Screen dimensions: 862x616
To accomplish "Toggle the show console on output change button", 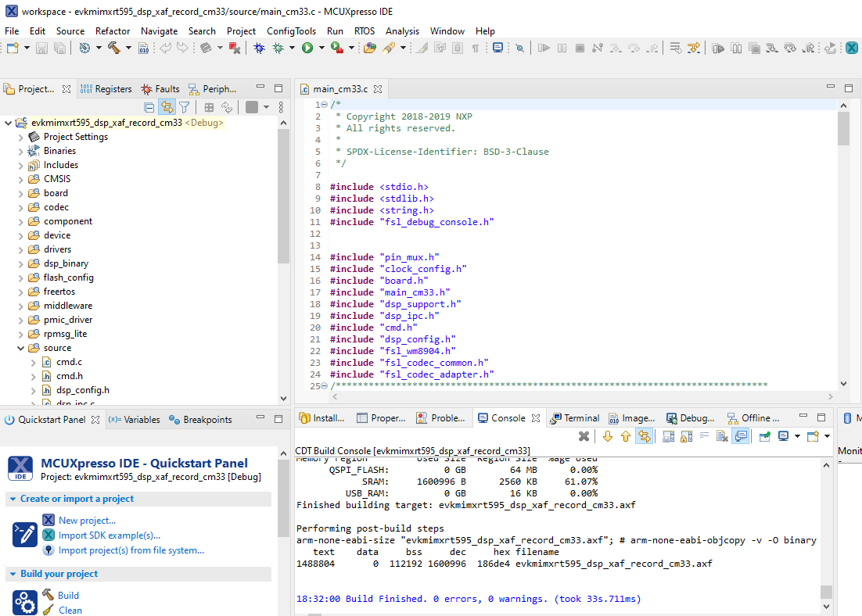I will click(741, 436).
